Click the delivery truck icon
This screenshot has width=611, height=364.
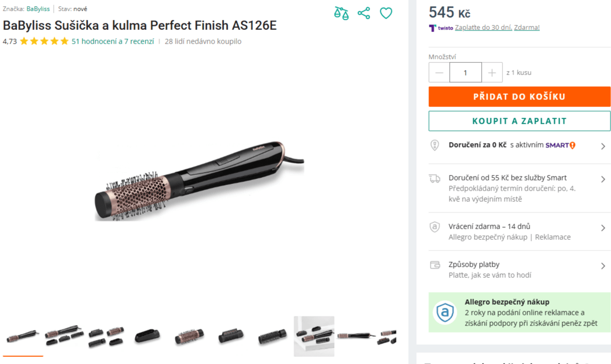(435, 178)
